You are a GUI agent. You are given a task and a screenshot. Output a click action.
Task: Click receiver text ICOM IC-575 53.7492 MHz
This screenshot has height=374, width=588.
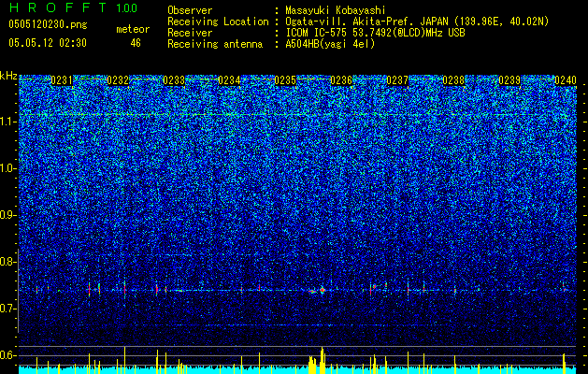pos(375,33)
